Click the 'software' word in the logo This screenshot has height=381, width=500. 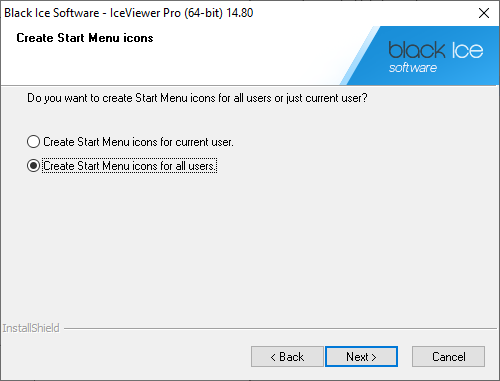[413, 68]
